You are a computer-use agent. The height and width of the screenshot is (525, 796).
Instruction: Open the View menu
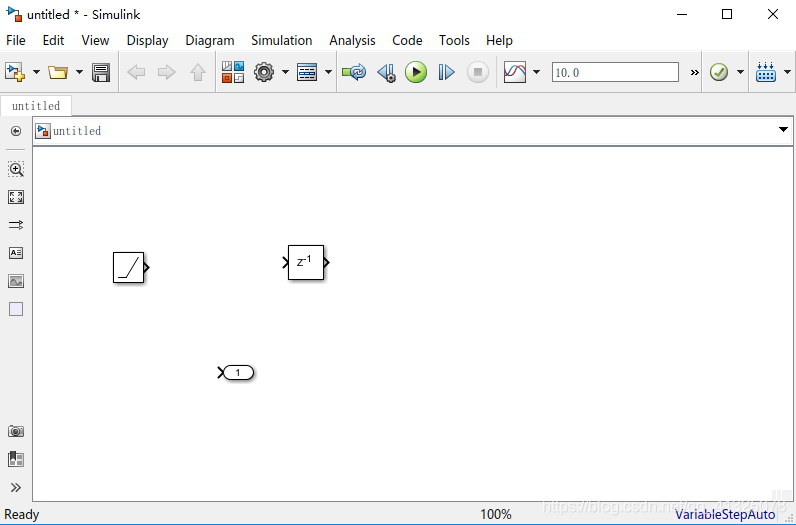coord(95,41)
